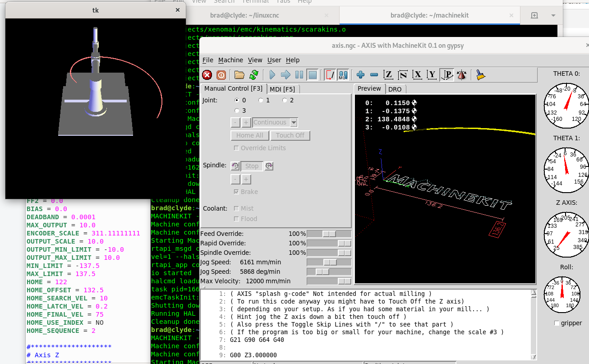This screenshot has width=589, height=364.
Task: Switch to terminal tab brad@clyde: ~/machinekit
Action: [x=429, y=15]
